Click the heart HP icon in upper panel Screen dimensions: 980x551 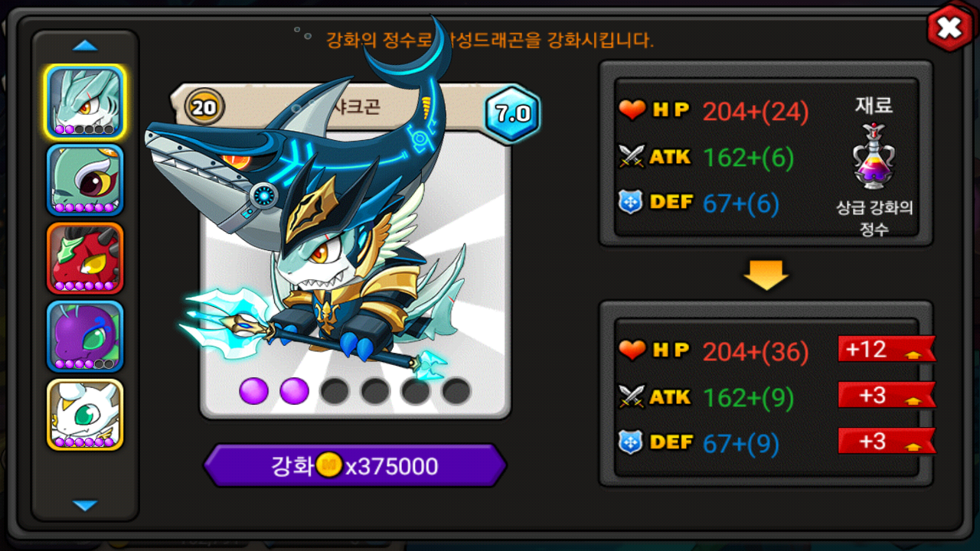coord(632,111)
